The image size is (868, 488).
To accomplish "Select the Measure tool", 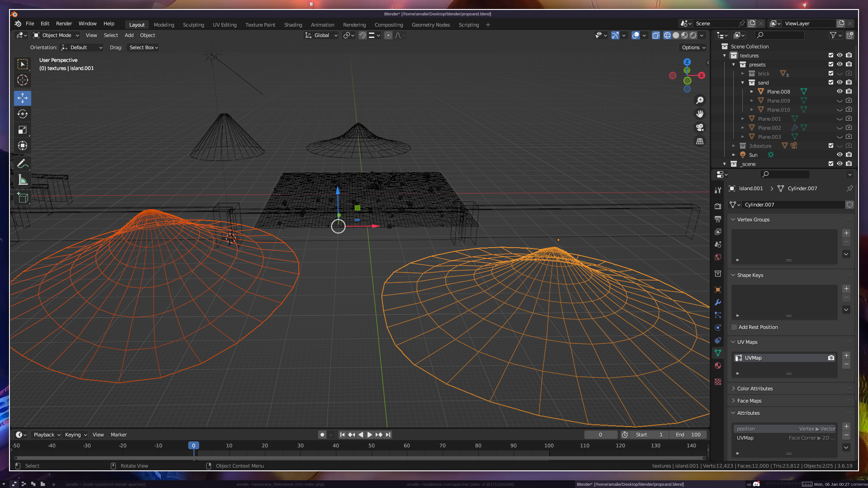I will [23, 180].
